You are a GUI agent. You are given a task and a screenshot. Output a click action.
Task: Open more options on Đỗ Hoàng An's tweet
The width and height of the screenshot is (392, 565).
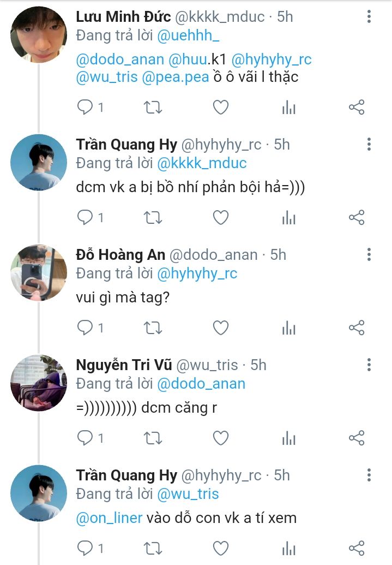369,255
